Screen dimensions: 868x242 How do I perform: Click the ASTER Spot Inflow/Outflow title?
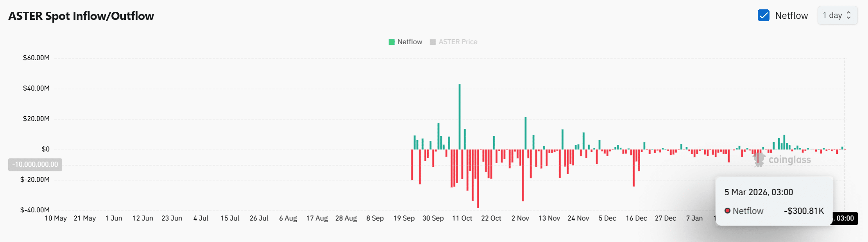pyautogui.click(x=81, y=16)
